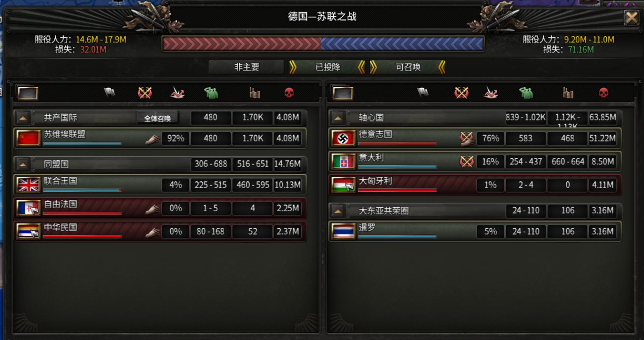Toggle the 非主要 filter

pyautogui.click(x=246, y=67)
